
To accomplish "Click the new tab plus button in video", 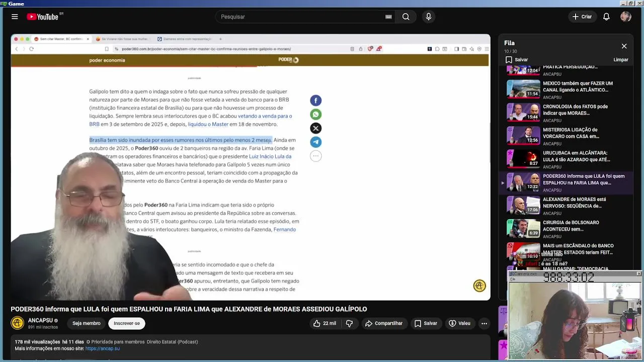I will coord(220,39).
